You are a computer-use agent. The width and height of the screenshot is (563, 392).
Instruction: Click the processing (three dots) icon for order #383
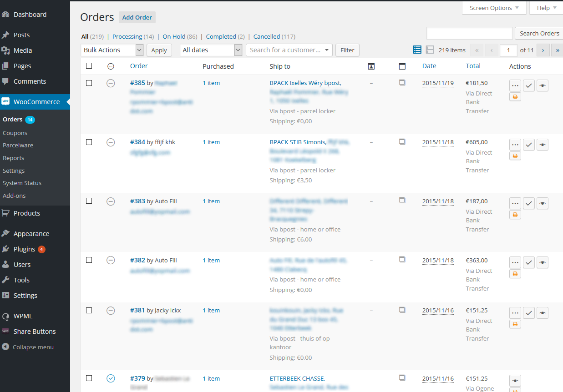tap(515, 204)
